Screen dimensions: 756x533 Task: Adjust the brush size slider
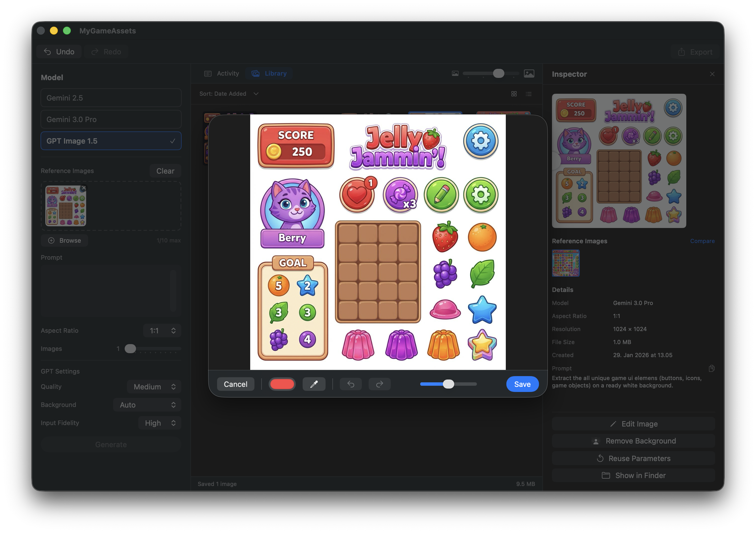[448, 384]
